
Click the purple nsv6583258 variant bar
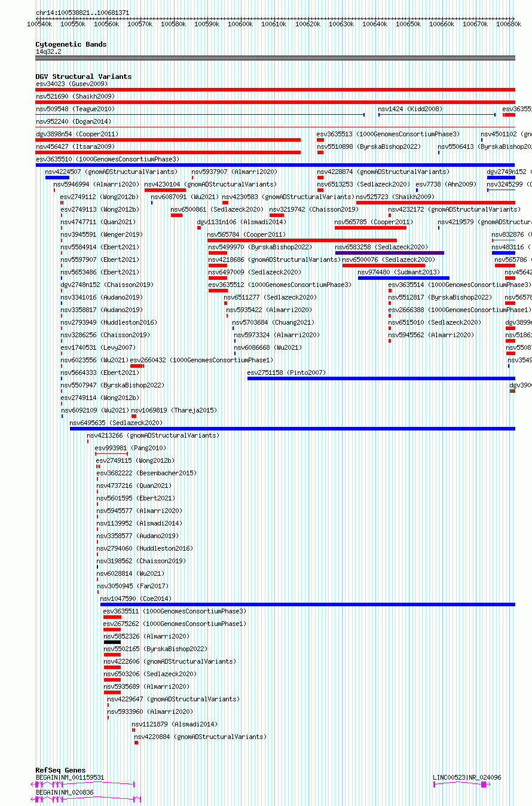tap(389, 253)
